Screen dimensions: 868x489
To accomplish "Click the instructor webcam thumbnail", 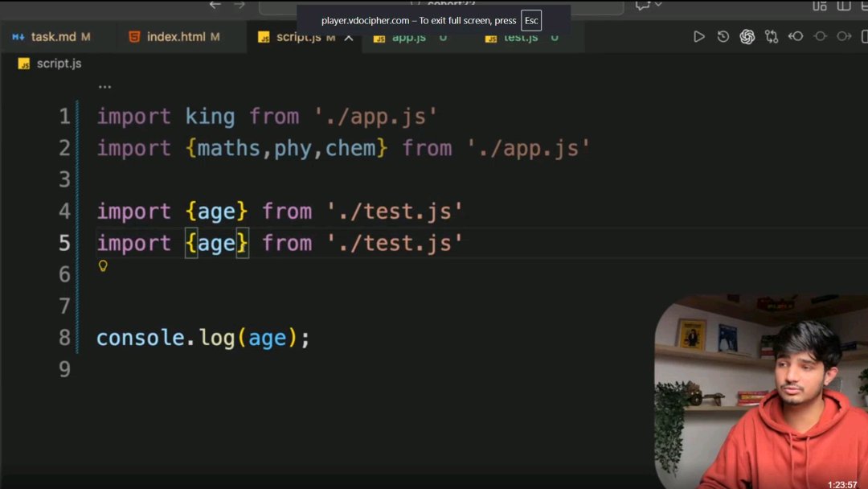I will 761,391.
